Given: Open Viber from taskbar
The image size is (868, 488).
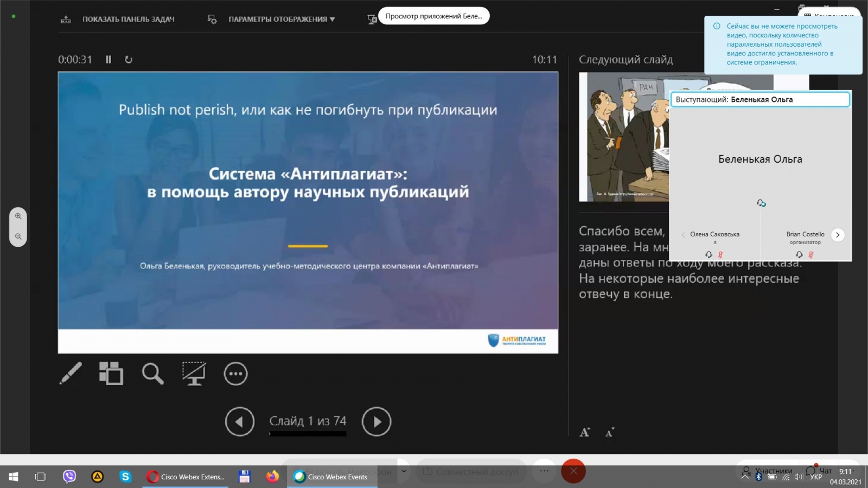Looking at the screenshot, I should 69,477.
